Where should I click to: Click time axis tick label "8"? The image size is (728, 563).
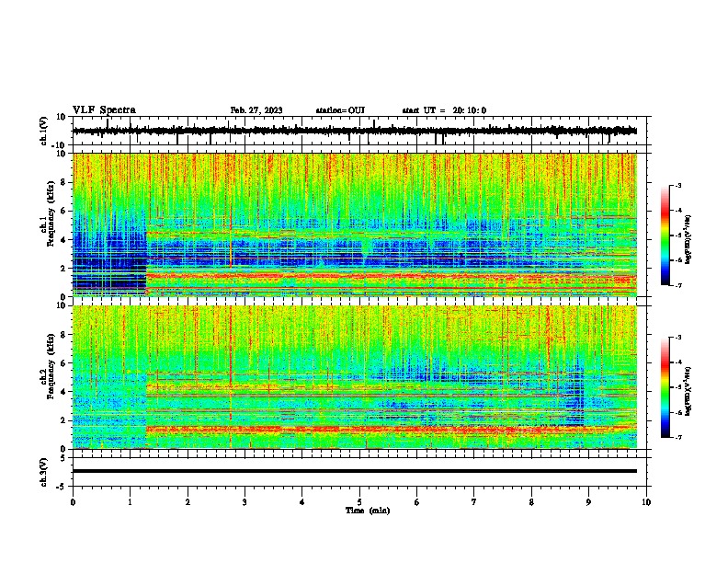click(531, 502)
